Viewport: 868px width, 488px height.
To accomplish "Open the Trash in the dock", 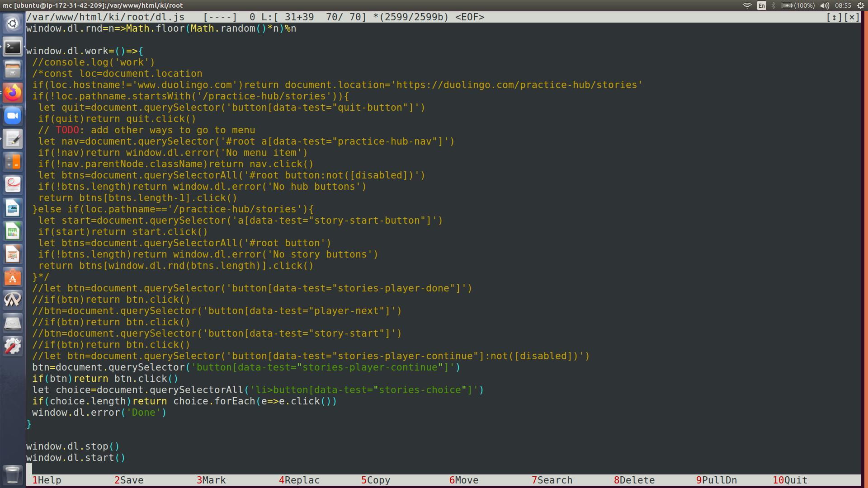I will 13,474.
